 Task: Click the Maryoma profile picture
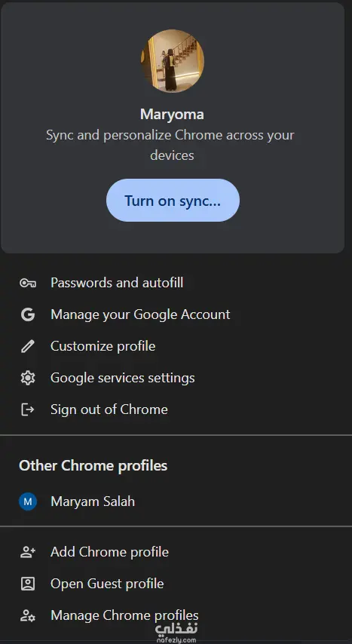172,61
